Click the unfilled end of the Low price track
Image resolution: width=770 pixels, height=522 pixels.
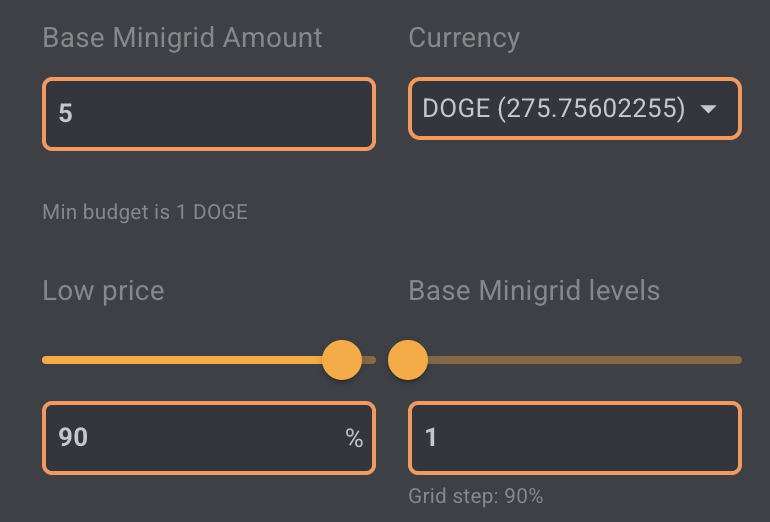370,359
